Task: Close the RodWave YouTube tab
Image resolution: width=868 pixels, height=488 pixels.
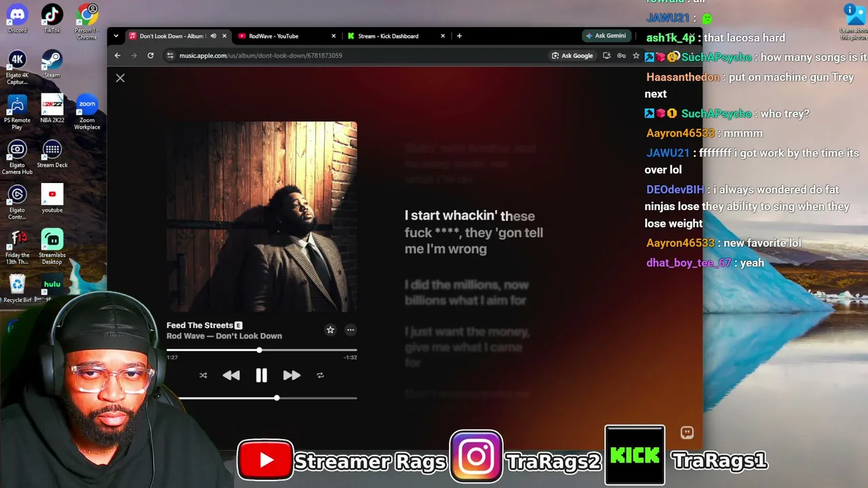Action: click(334, 36)
